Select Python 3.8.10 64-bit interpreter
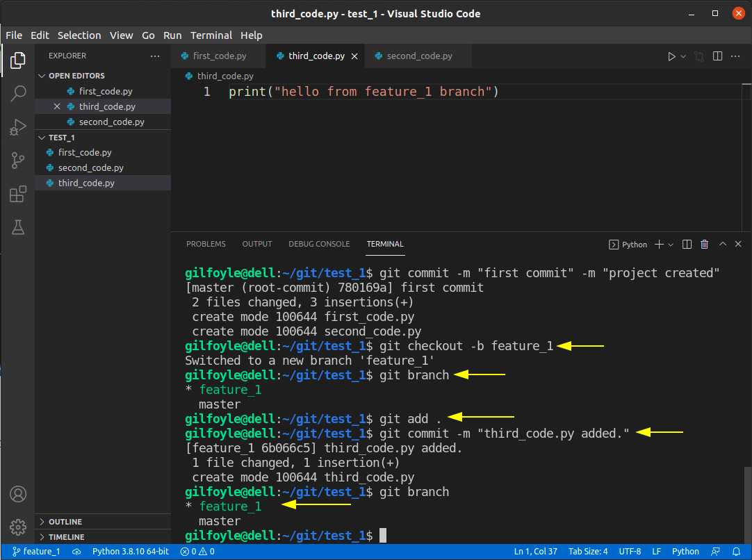752x560 pixels. pyautogui.click(x=131, y=552)
